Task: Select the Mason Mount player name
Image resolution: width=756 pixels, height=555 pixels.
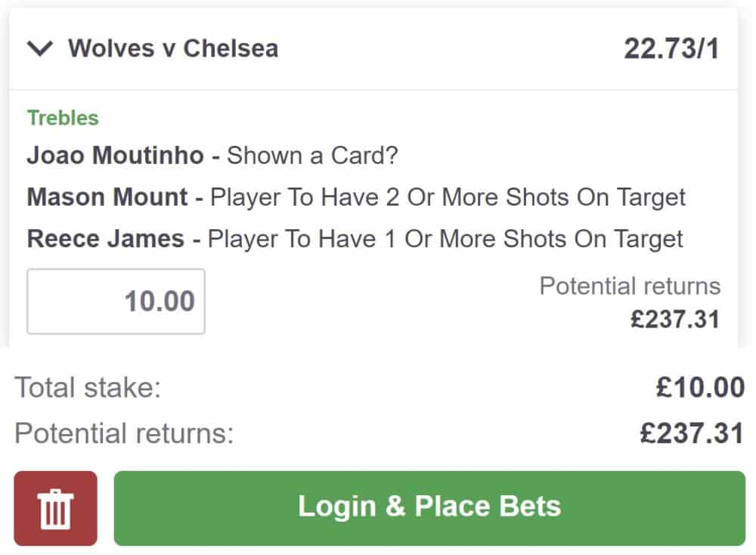Action: coord(107,197)
